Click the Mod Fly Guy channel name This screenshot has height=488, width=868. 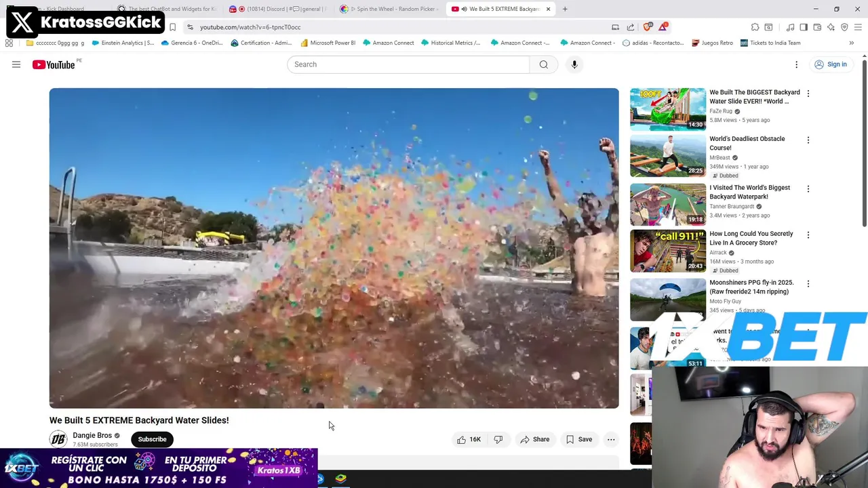point(725,301)
